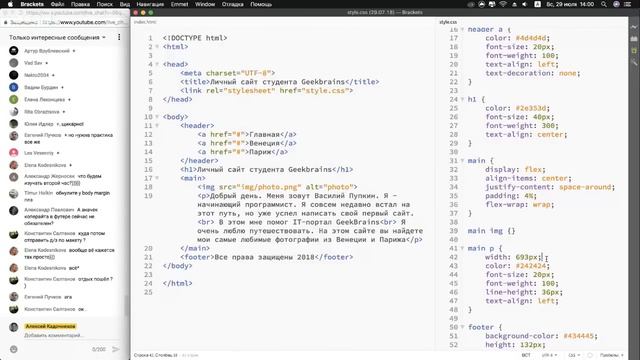Screen dimensions: 640x360
Task: Click chat username Артур Врублевский
Action: tap(47, 51)
